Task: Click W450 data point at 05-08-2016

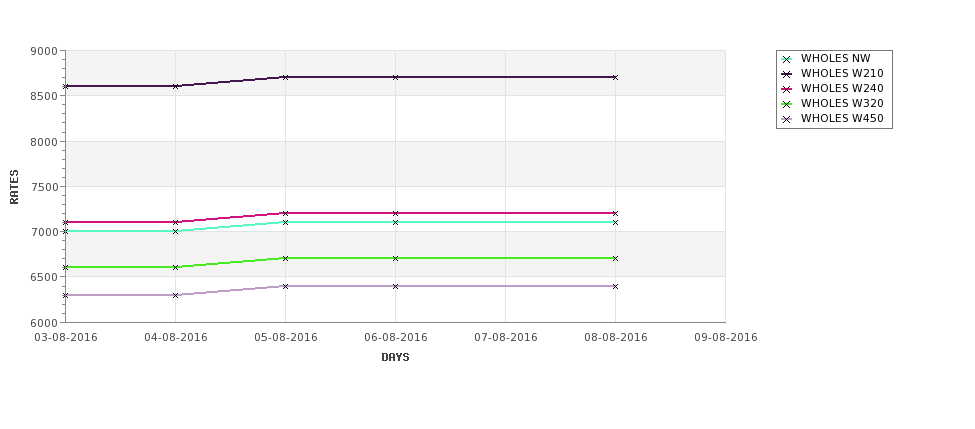Action: pyautogui.click(x=285, y=286)
